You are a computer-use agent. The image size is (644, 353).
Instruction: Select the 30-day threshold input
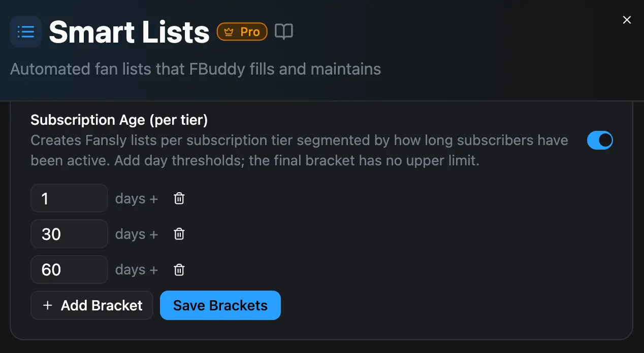point(69,234)
